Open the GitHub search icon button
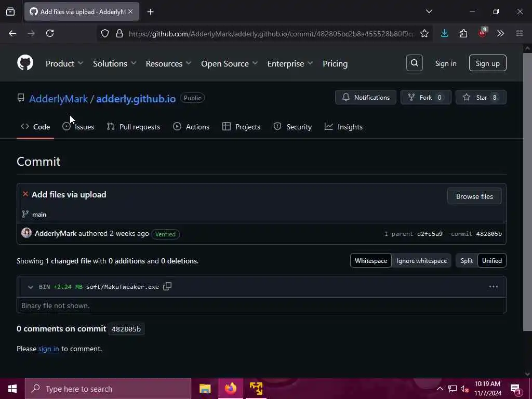Image resolution: width=532 pixels, height=399 pixels. [x=414, y=63]
